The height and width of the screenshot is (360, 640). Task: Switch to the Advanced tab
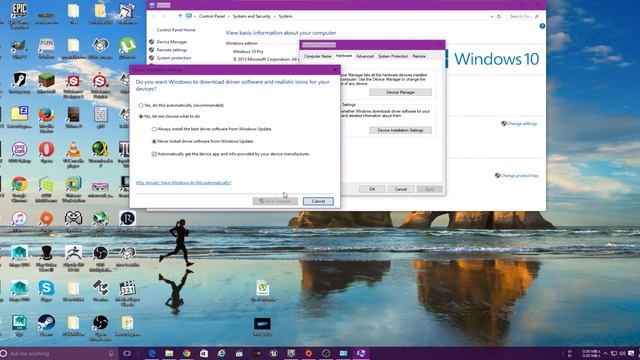pos(364,56)
